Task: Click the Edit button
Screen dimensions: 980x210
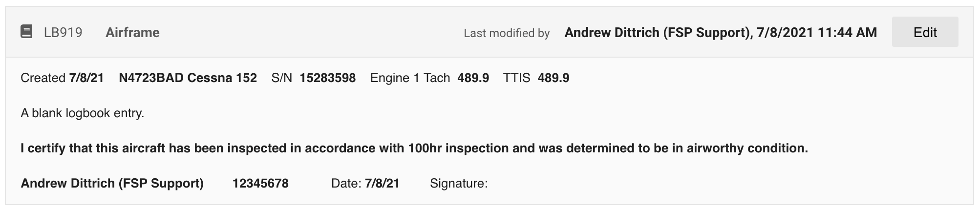Action: [x=925, y=32]
